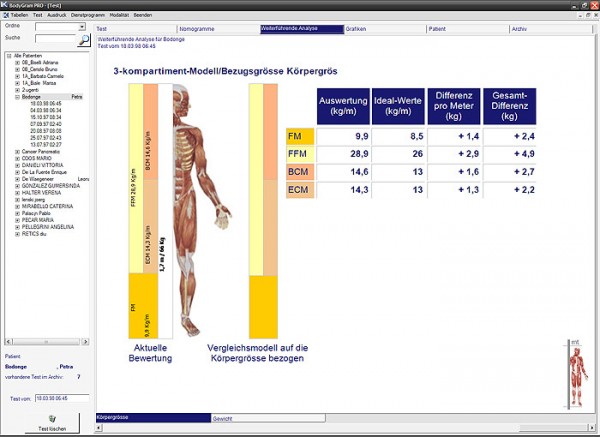This screenshot has width=600, height=437.
Task: Click the BodyGram PRO title bar icon
Action: click(5, 5)
